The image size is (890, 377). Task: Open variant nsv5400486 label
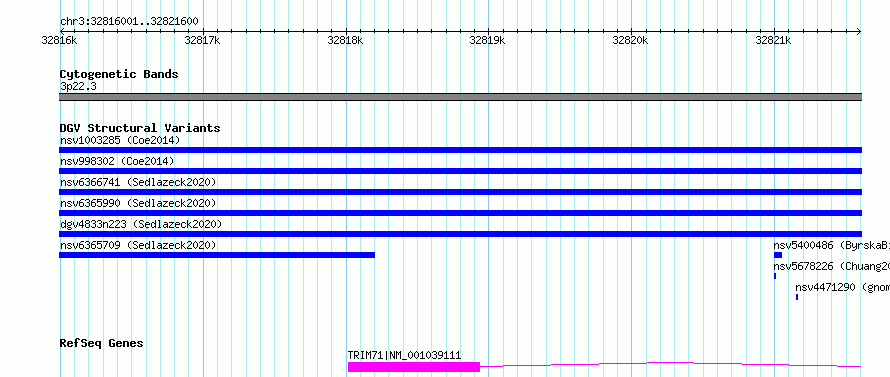(x=831, y=246)
